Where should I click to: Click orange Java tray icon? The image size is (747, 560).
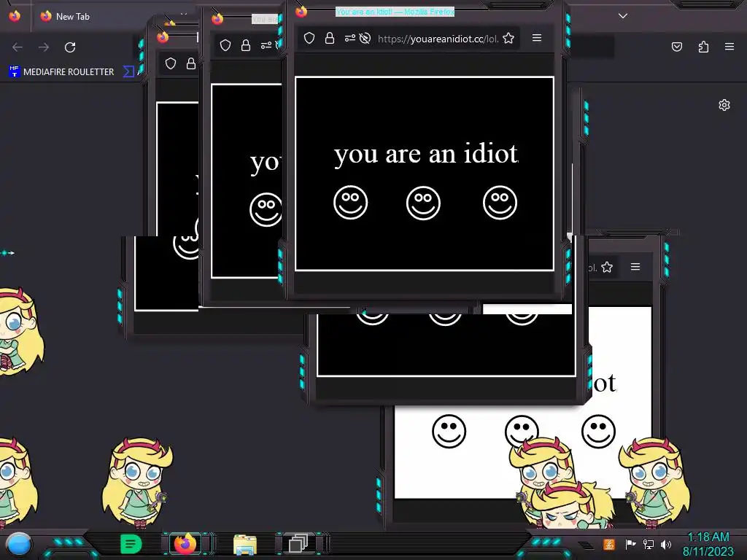(x=609, y=544)
